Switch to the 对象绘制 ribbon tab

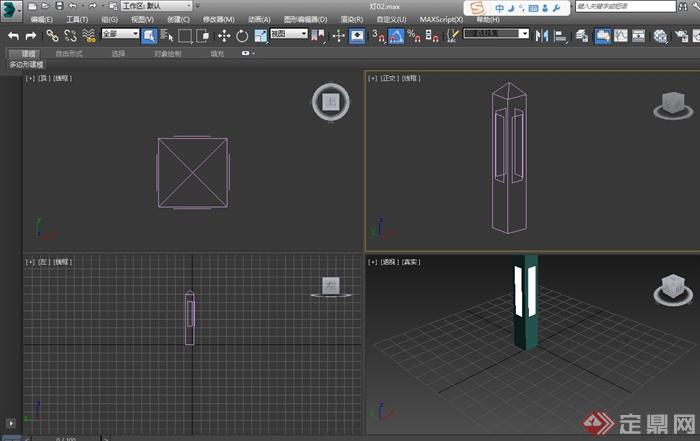pos(167,54)
